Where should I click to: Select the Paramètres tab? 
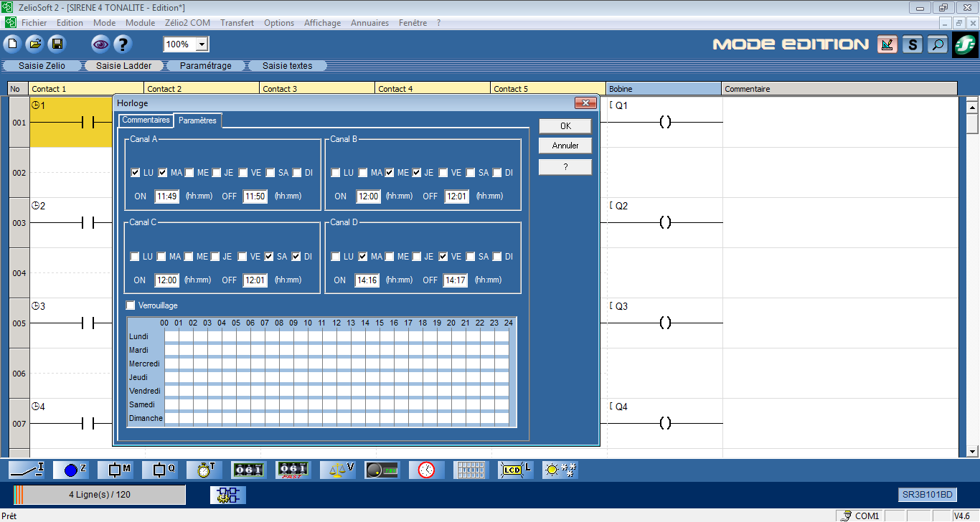point(198,120)
